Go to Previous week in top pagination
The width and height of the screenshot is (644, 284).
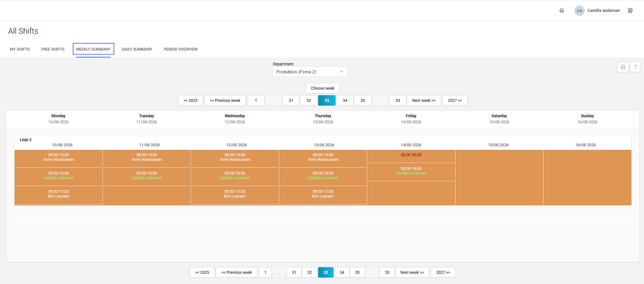point(225,100)
